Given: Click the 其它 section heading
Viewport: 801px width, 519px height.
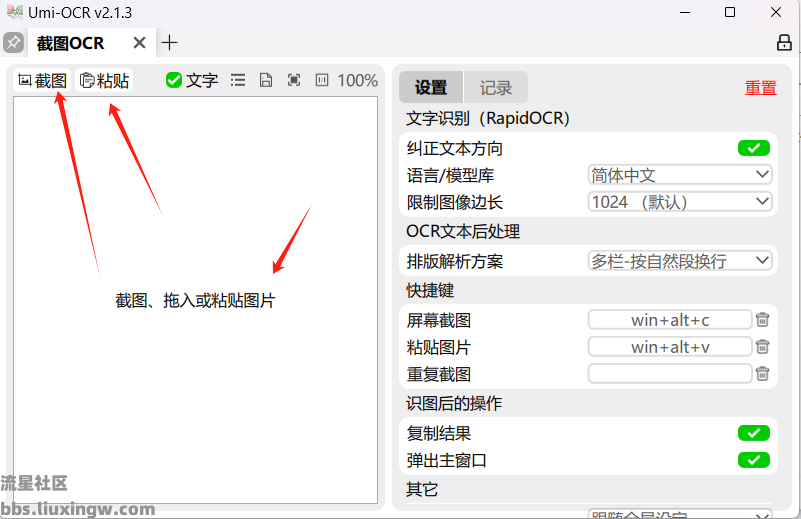Looking at the screenshot, I should click(422, 489).
